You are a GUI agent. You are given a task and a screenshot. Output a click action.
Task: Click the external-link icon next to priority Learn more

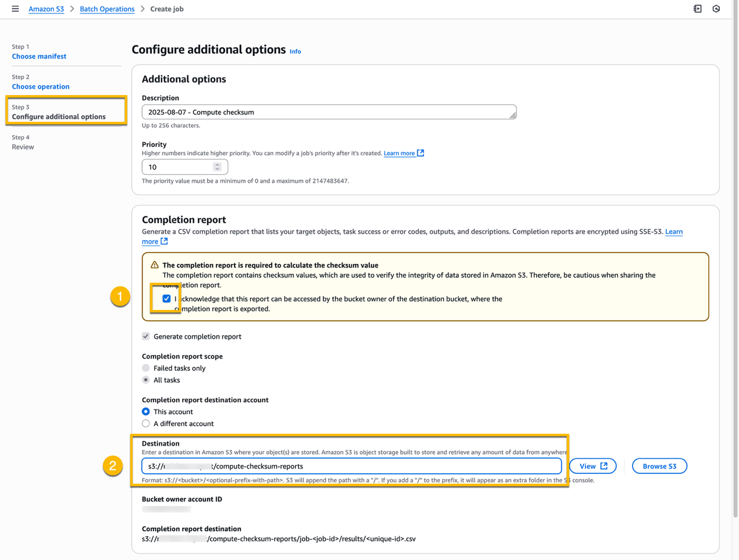pyautogui.click(x=420, y=153)
